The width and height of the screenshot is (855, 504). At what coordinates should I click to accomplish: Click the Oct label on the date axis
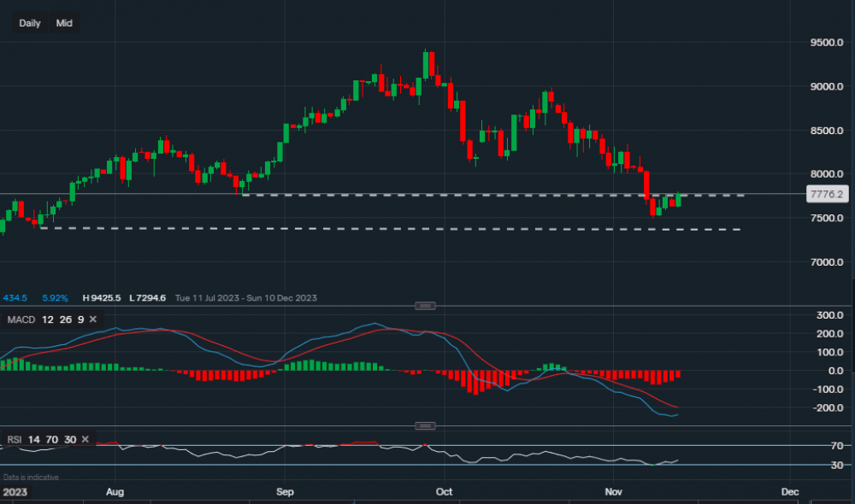[444, 492]
